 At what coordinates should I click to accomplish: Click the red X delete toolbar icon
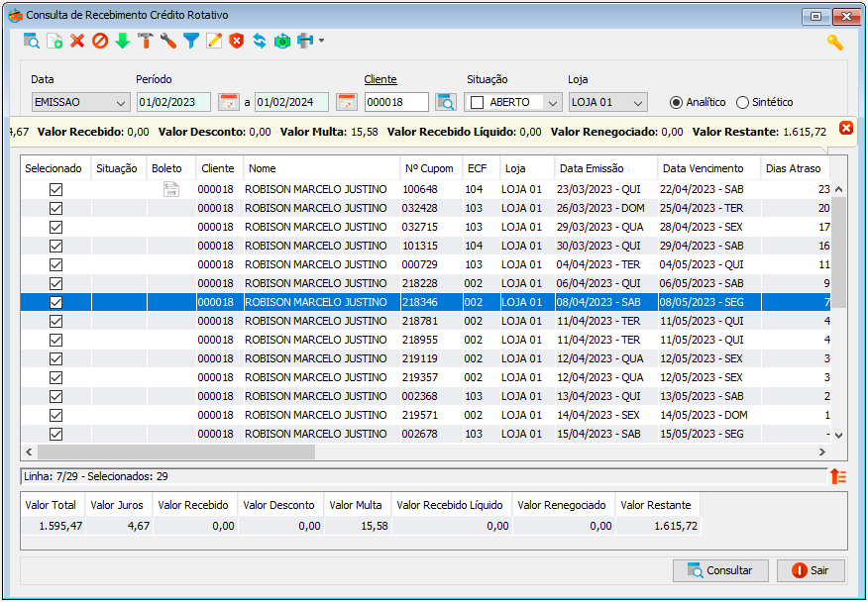(77, 41)
